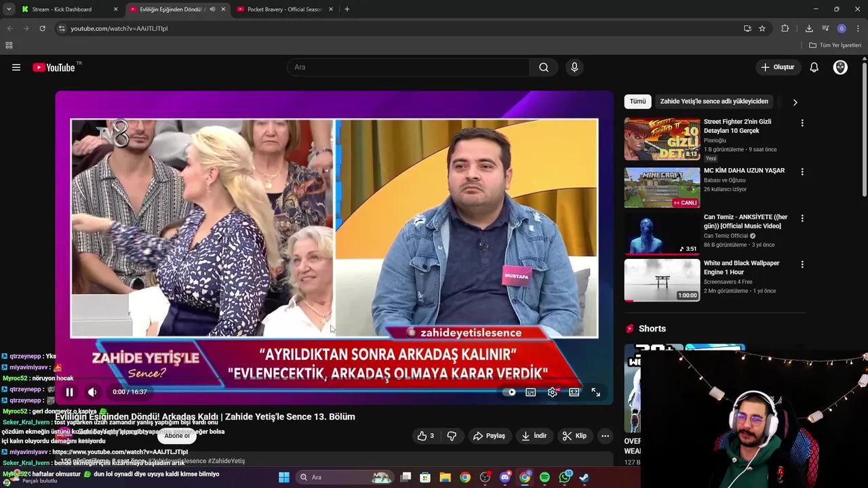
Task: Open Chrome three-dot menu
Action: [858, 28]
